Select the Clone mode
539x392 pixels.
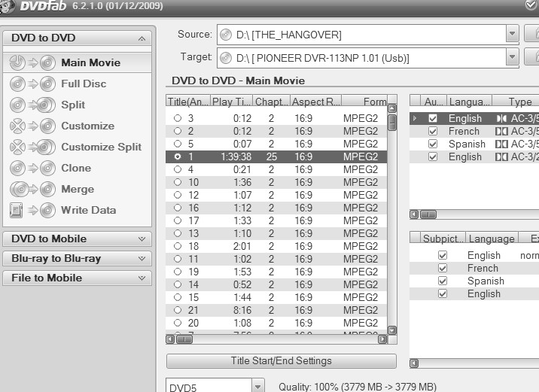[77, 168]
